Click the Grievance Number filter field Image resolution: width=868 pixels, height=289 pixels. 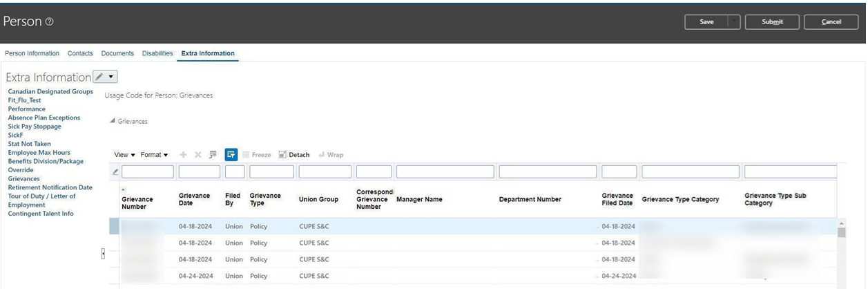[148, 171]
